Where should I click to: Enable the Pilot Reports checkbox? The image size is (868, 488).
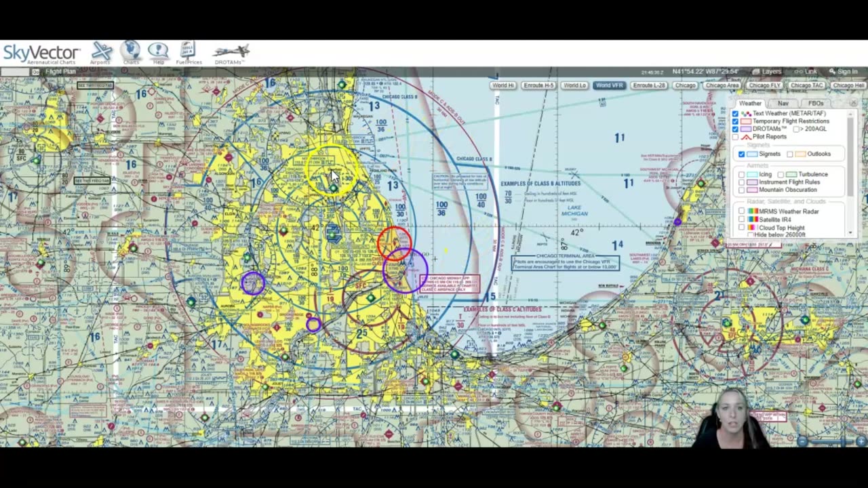[x=735, y=137]
